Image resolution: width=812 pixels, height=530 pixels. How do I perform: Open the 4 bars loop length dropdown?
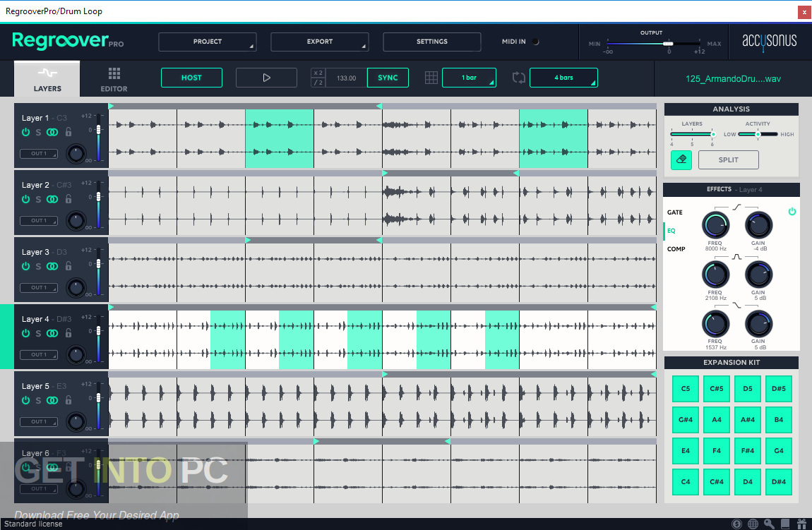point(563,78)
